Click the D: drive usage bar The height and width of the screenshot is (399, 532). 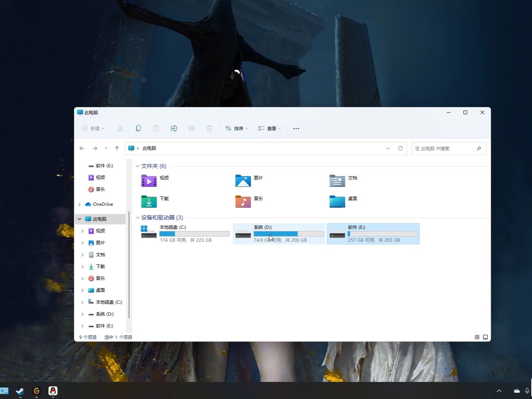pyautogui.click(x=289, y=234)
